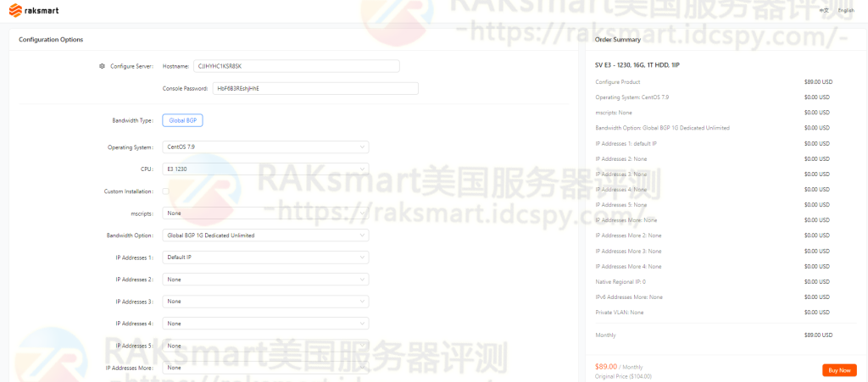Open the IP Addresses 2 dropdown

point(265,280)
